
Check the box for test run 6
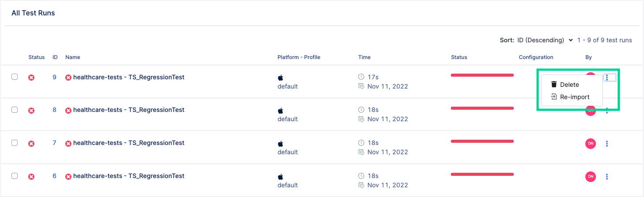click(x=15, y=176)
